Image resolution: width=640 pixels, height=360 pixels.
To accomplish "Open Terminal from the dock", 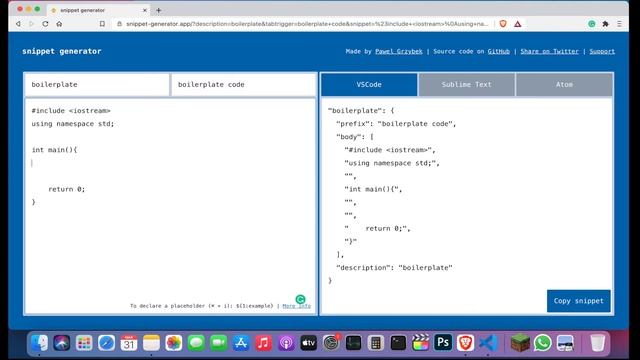I will point(398,343).
